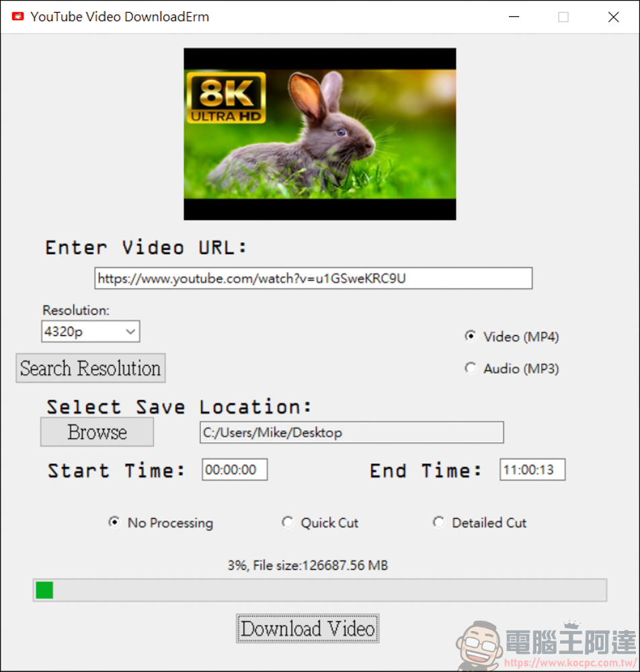Maximize the YouTube Video DownloadErm window
The height and width of the screenshot is (672, 640).
pyautogui.click(x=563, y=17)
